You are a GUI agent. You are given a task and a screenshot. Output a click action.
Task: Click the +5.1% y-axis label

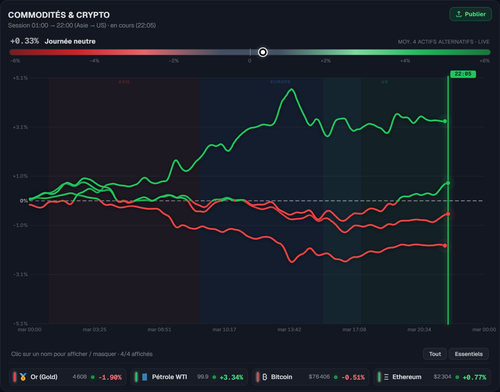[20, 78]
